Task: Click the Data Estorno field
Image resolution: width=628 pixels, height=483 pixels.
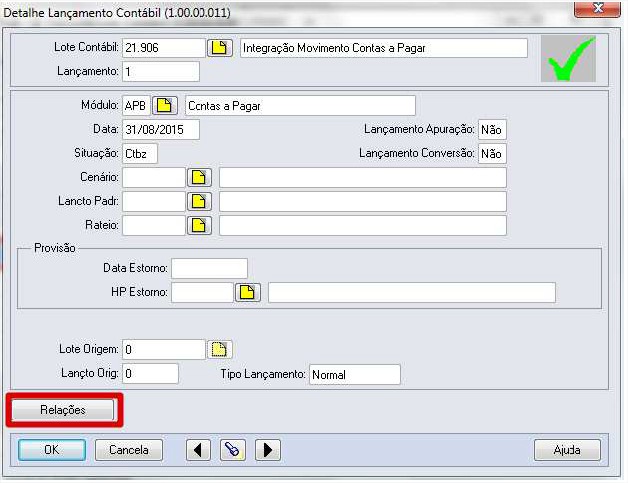Action: coord(209,268)
